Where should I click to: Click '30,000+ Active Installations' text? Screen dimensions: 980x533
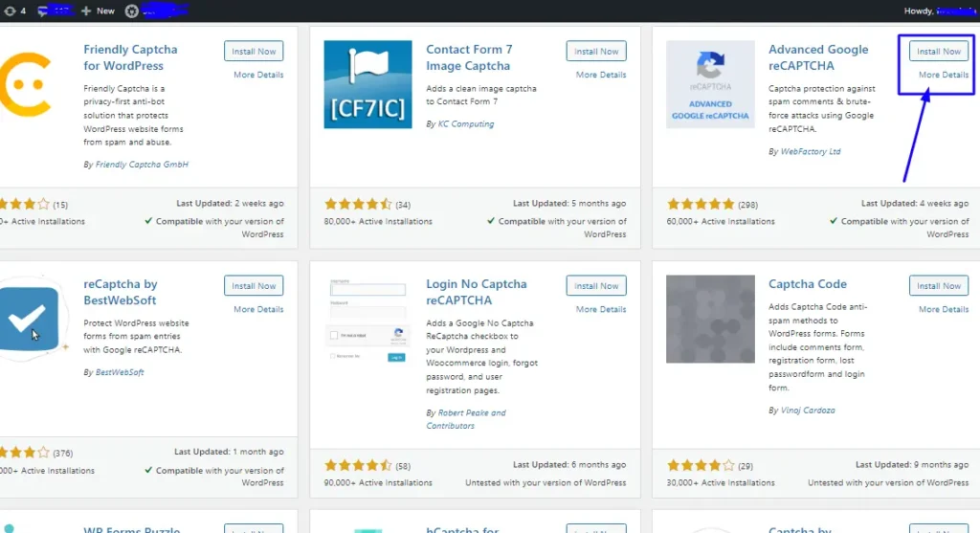[x=720, y=482]
